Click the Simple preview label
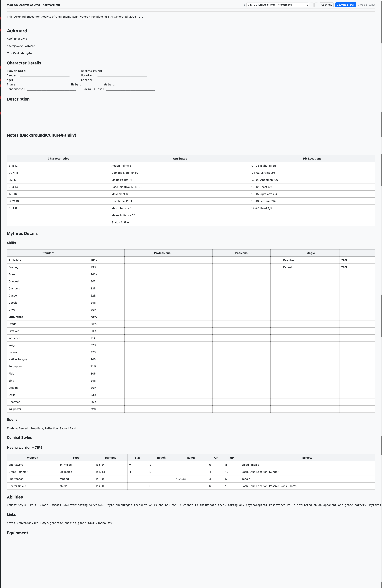 point(366,5)
